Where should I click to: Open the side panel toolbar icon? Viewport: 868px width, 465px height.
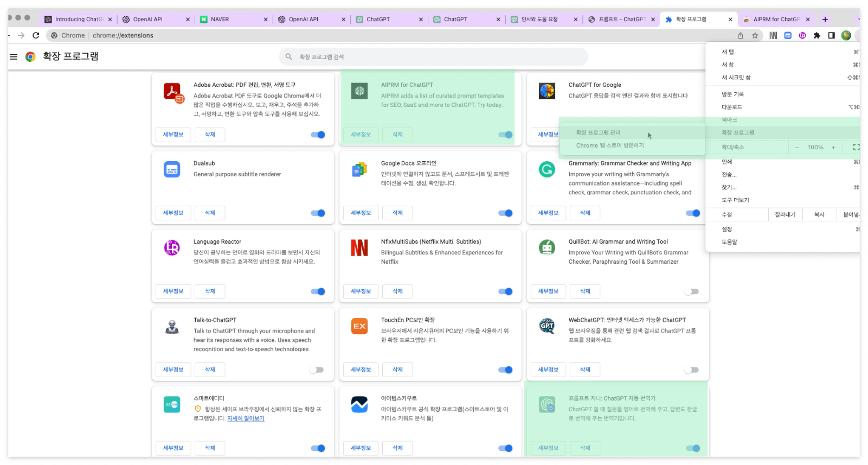click(831, 35)
